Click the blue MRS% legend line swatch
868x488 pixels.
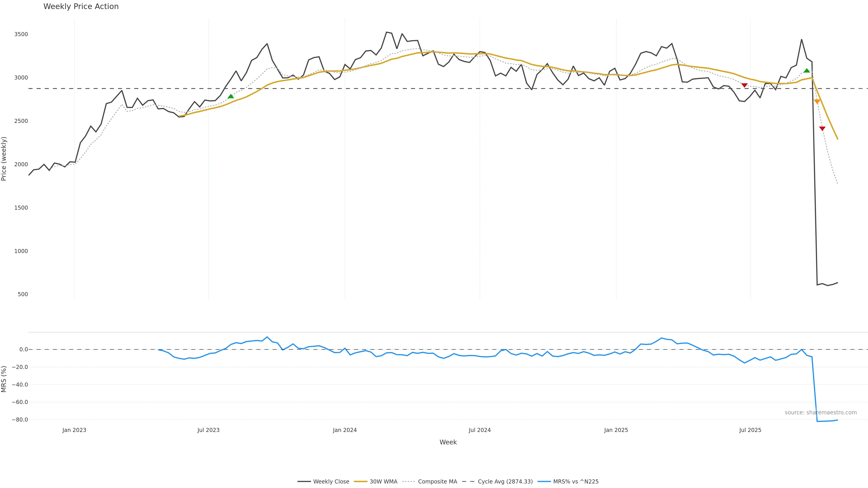pos(544,482)
